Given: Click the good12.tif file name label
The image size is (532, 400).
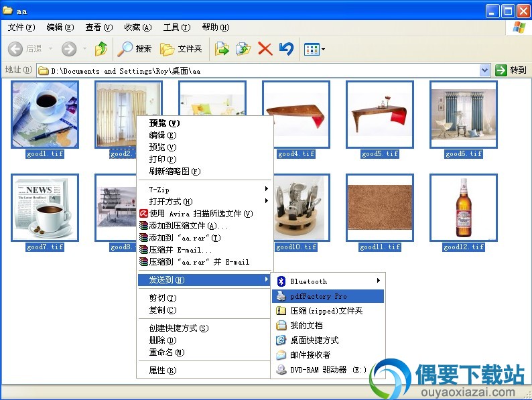Looking at the screenshot, I should (464, 247).
